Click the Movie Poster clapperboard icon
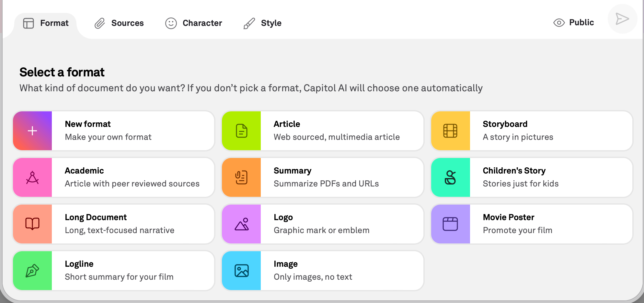This screenshot has height=303, width=644. click(x=450, y=224)
